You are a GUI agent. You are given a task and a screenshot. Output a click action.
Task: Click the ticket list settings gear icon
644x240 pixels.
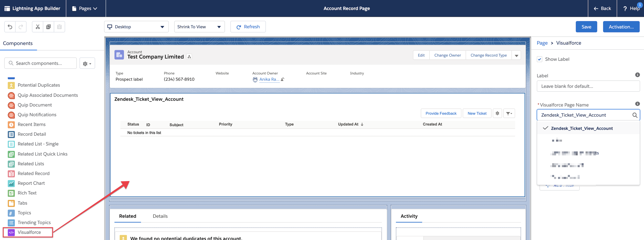pyautogui.click(x=497, y=113)
